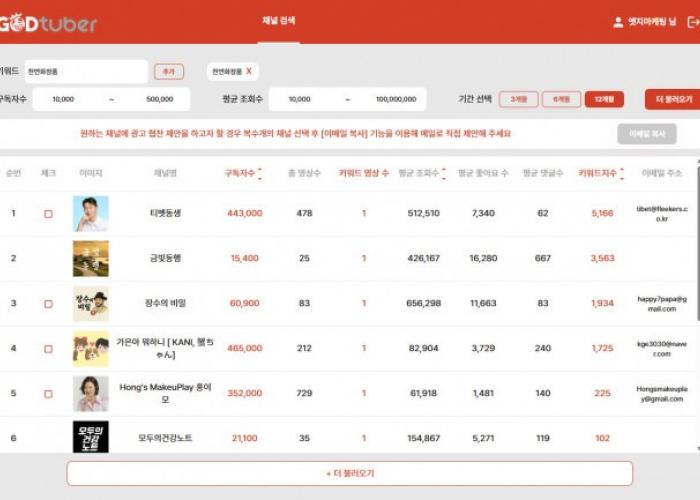This screenshot has height=500, width=700.
Task: Check the box for Hong's MakeuPlay channel
Action: point(48,394)
